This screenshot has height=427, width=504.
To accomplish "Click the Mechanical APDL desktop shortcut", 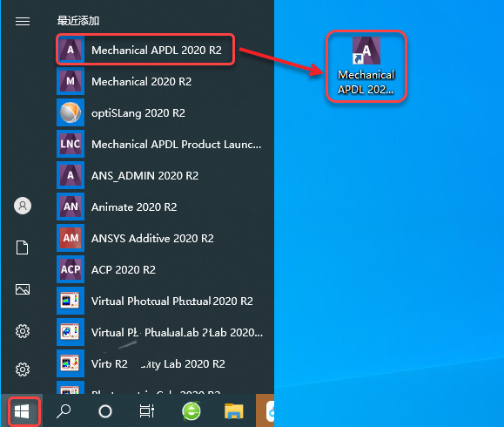I will (366, 66).
